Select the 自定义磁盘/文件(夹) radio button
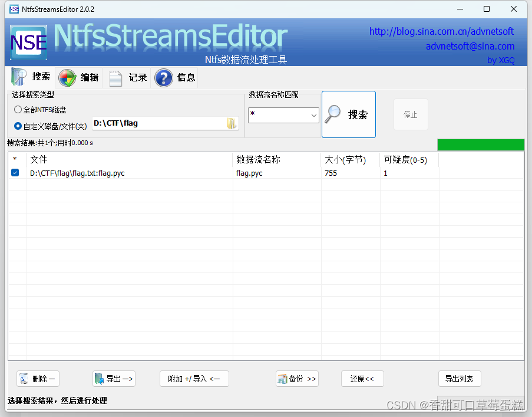Image resolution: width=532 pixels, height=417 pixels. click(18, 126)
